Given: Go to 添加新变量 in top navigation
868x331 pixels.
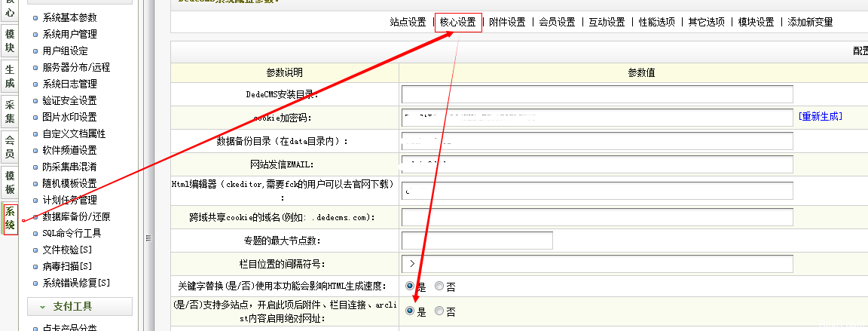Looking at the screenshot, I should (x=810, y=23).
